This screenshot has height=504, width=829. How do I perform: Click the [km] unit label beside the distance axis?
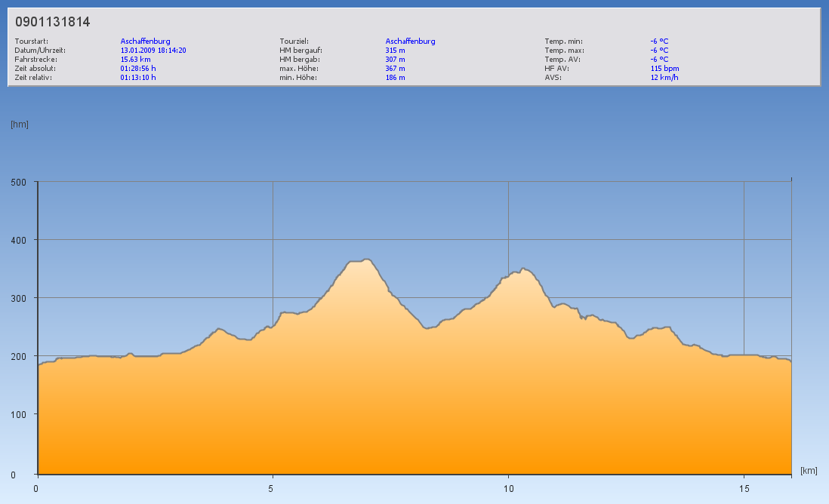tap(809, 471)
